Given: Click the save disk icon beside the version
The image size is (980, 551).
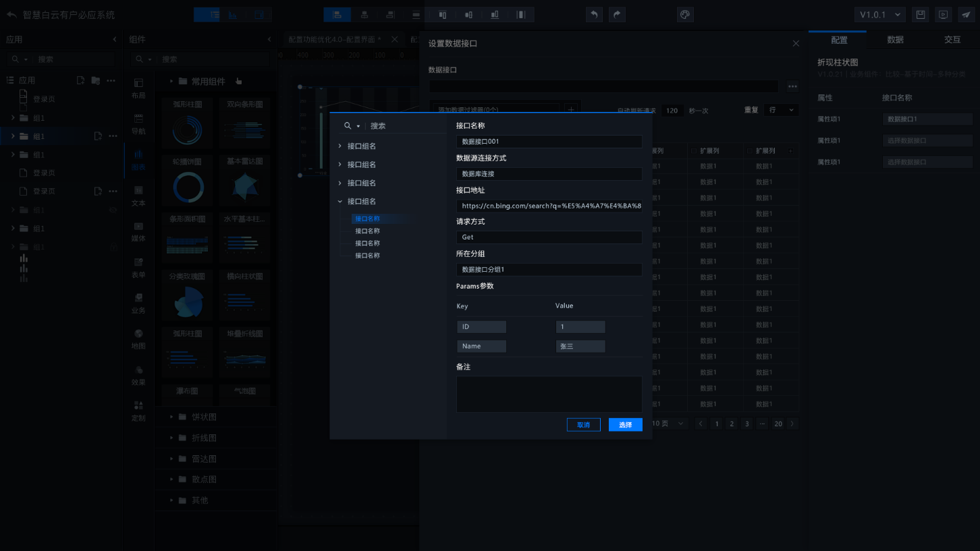Looking at the screenshot, I should tap(919, 15).
